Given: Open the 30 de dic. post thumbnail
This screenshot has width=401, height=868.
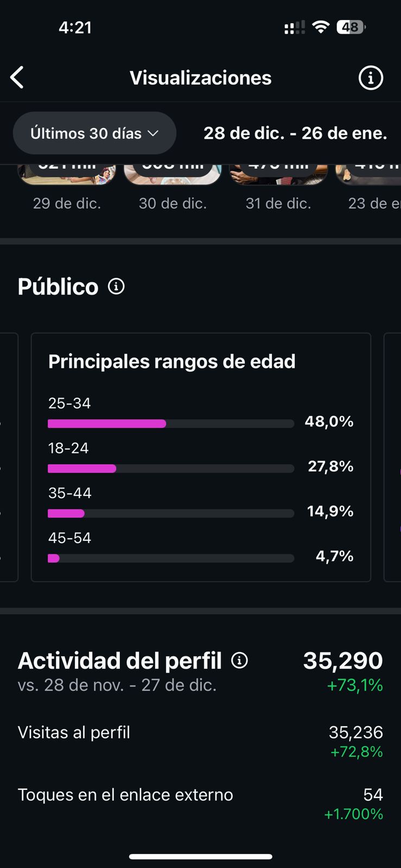Looking at the screenshot, I should point(173,175).
